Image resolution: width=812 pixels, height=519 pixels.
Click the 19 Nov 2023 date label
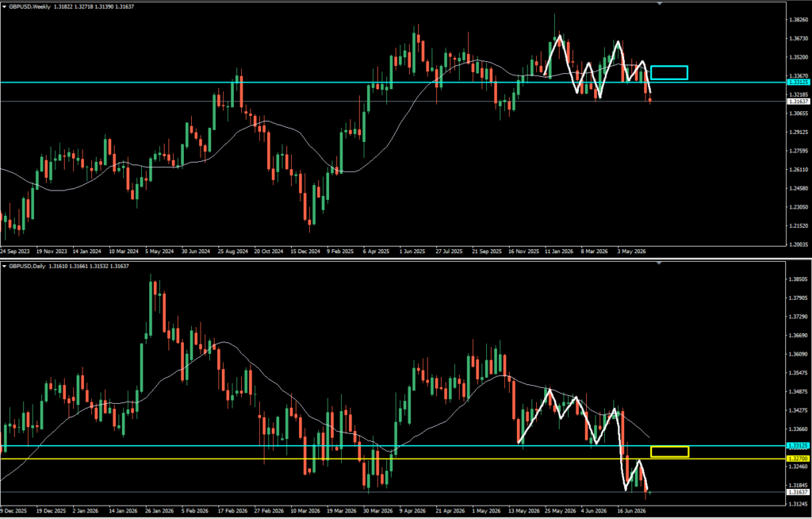pyautogui.click(x=52, y=251)
